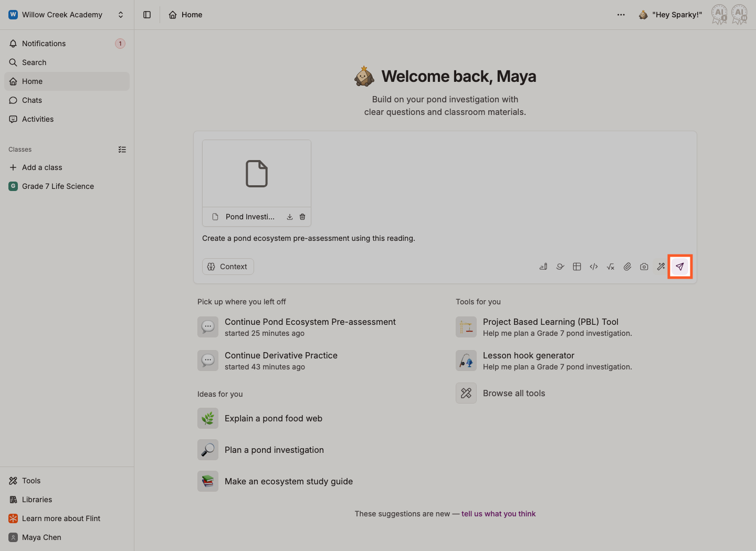This screenshot has width=756, height=551.
Task: Send the pond pre-assessment prompt
Action: pyautogui.click(x=680, y=267)
